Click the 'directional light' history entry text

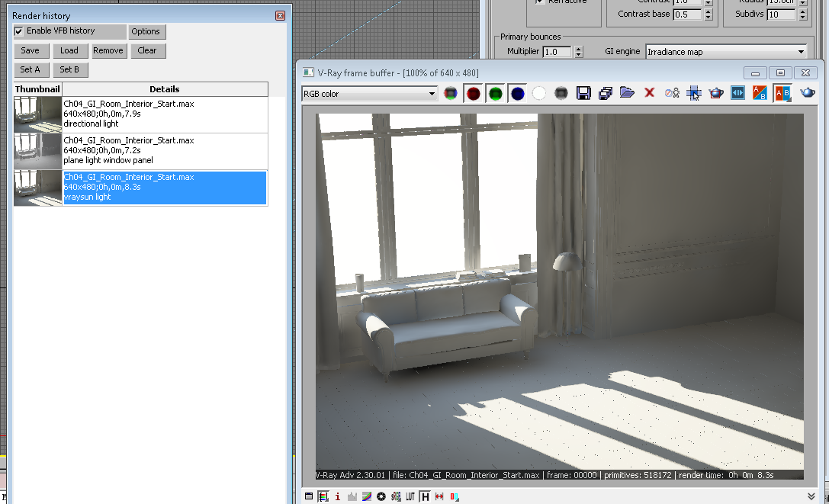[x=91, y=124]
